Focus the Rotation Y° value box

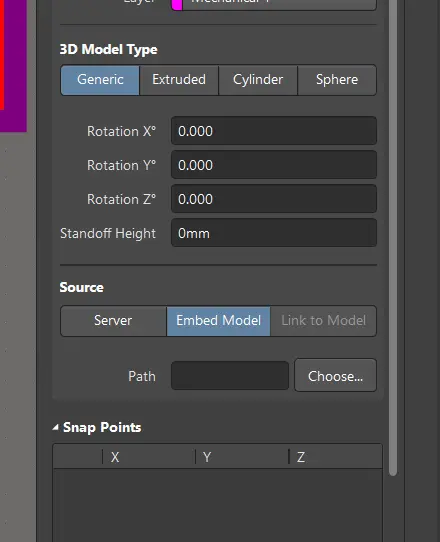pyautogui.click(x=274, y=165)
